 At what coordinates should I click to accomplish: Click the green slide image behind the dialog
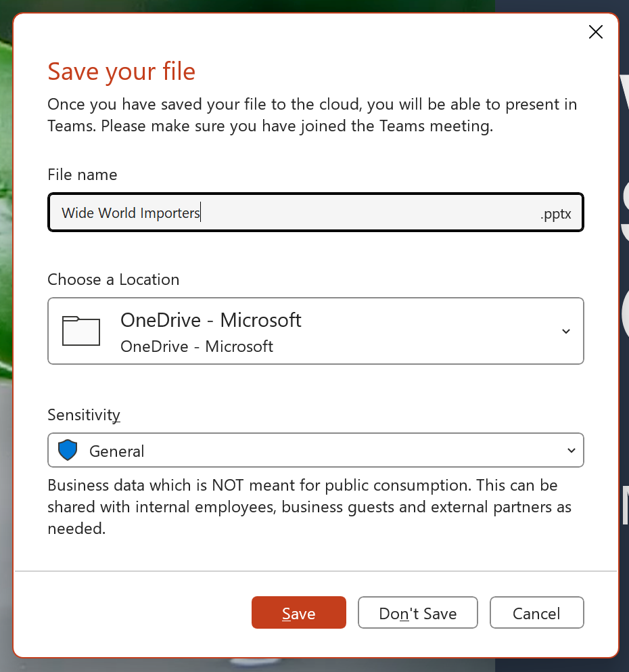pyautogui.click(x=5, y=203)
